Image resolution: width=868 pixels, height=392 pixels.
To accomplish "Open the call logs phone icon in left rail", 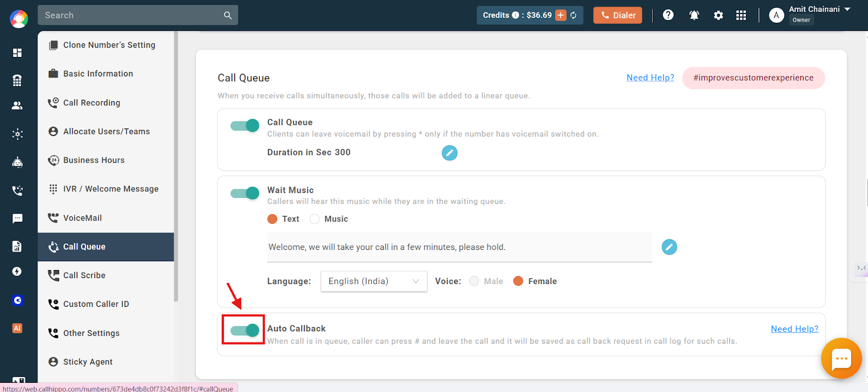I will [17, 190].
